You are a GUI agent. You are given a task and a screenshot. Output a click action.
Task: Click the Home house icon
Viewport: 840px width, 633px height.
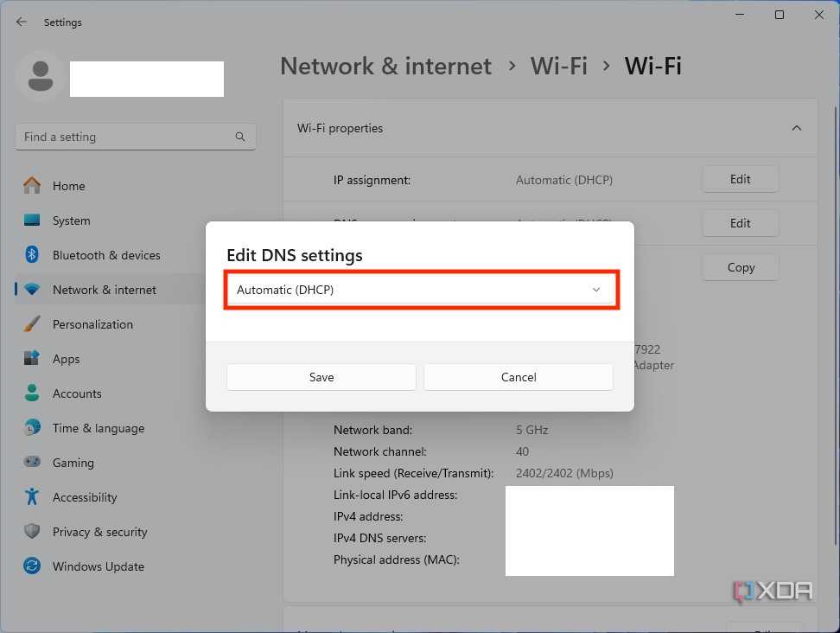click(x=32, y=185)
